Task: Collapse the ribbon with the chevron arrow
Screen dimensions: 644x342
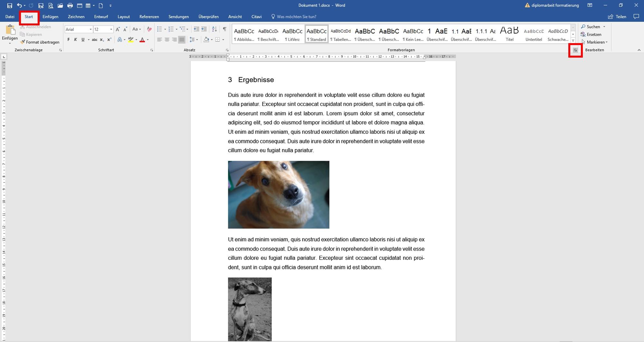Action: 639,50
